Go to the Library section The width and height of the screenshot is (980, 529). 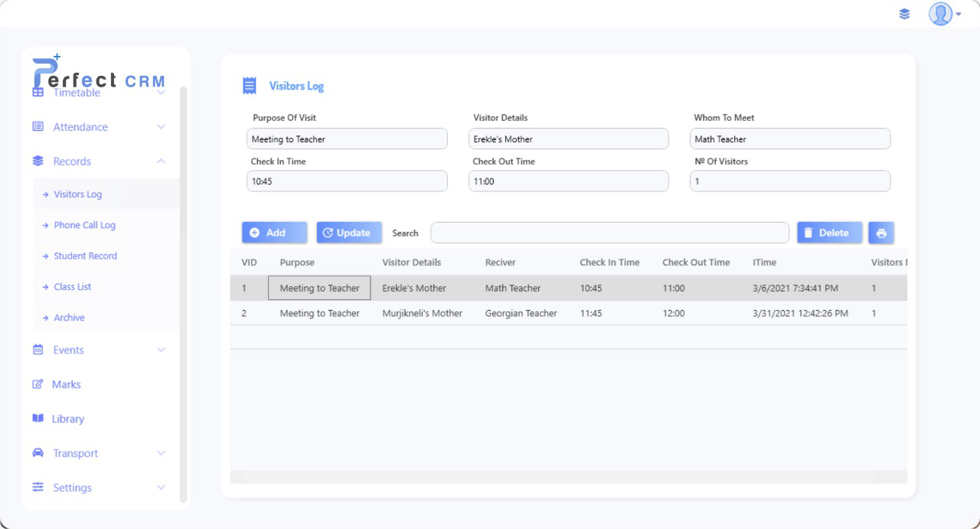[67, 418]
